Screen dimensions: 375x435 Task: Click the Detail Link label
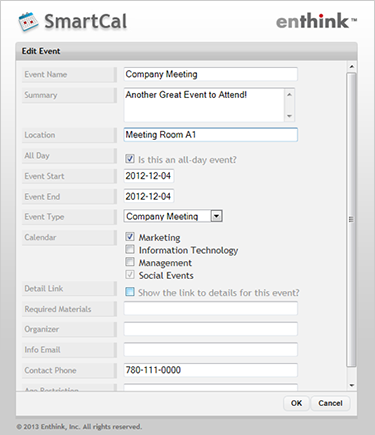pyautogui.click(x=44, y=289)
